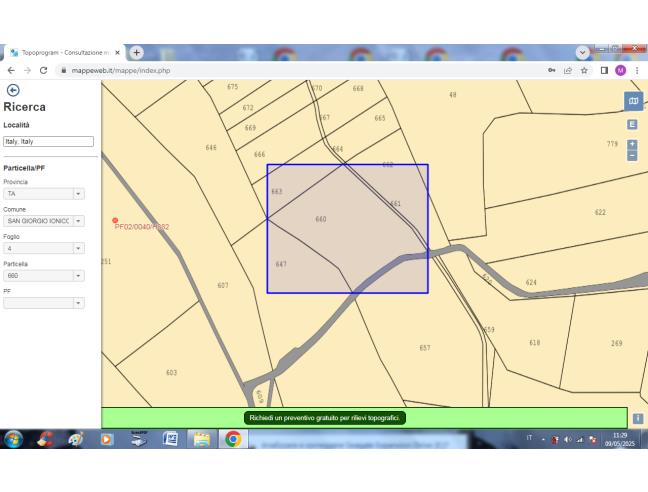The height and width of the screenshot is (492, 648).
Task: Open the Provincia dropdown
Action: click(x=78, y=193)
